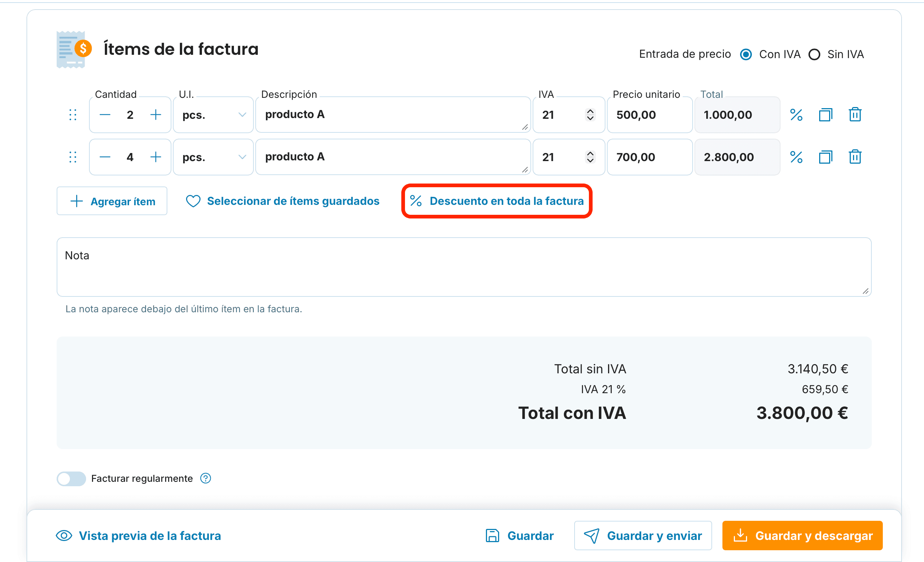Select the Con IVA price entry option
This screenshot has height=562, width=924.
coord(746,54)
